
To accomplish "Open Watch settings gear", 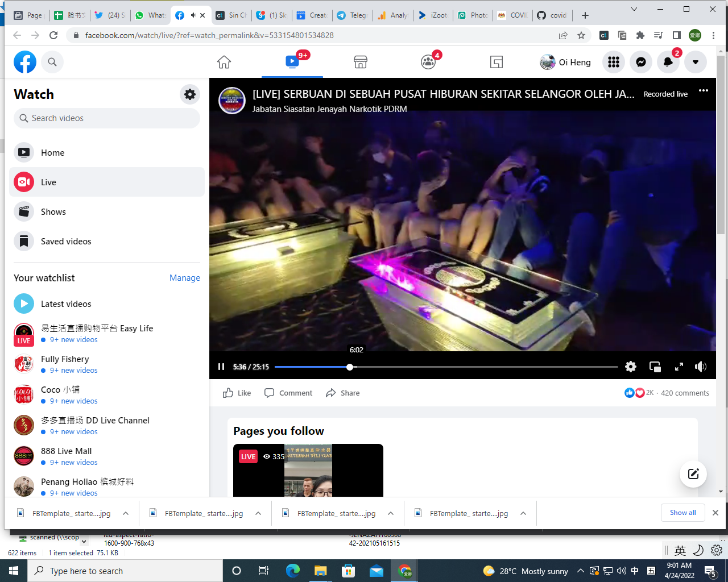I will coord(190,94).
